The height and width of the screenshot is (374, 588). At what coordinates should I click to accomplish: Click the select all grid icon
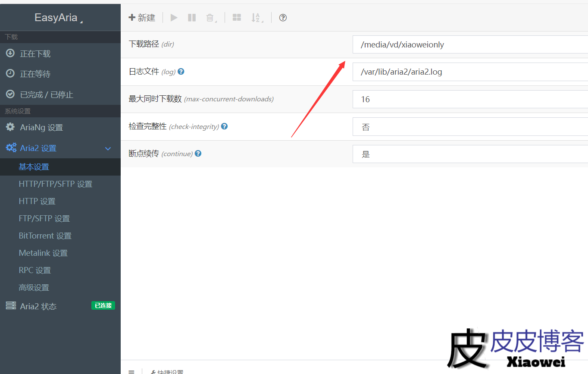click(237, 18)
